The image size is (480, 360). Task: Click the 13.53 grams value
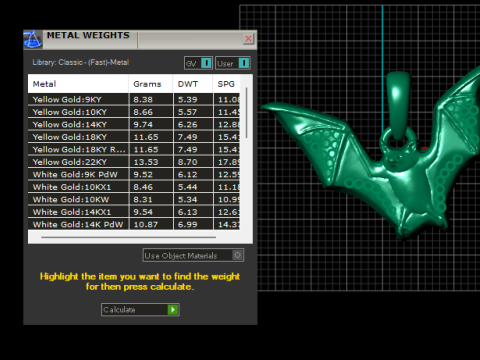pos(146,162)
